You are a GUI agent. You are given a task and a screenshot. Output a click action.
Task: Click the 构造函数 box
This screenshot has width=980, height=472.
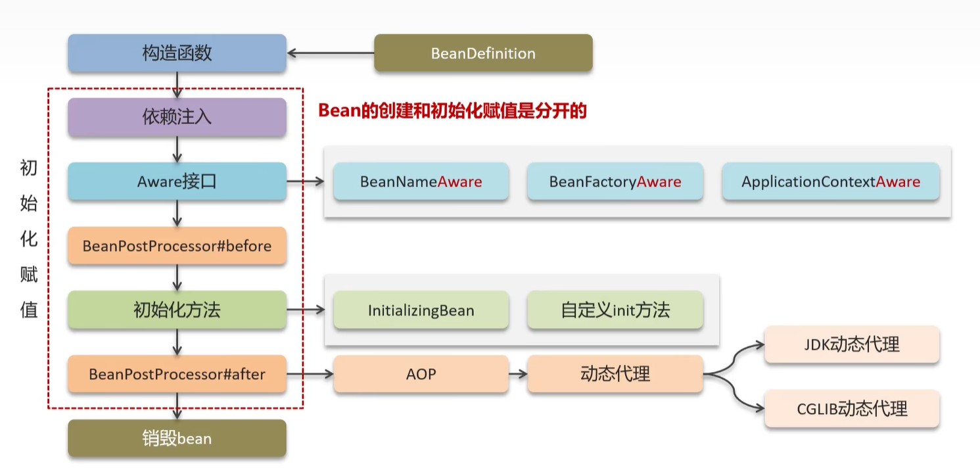click(x=177, y=53)
